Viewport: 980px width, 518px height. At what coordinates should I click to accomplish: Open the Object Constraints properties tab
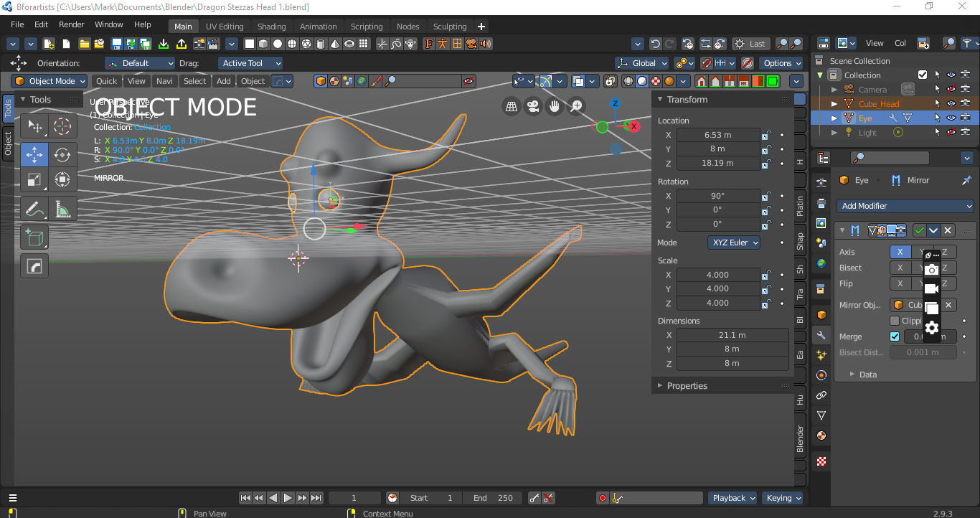point(821,395)
